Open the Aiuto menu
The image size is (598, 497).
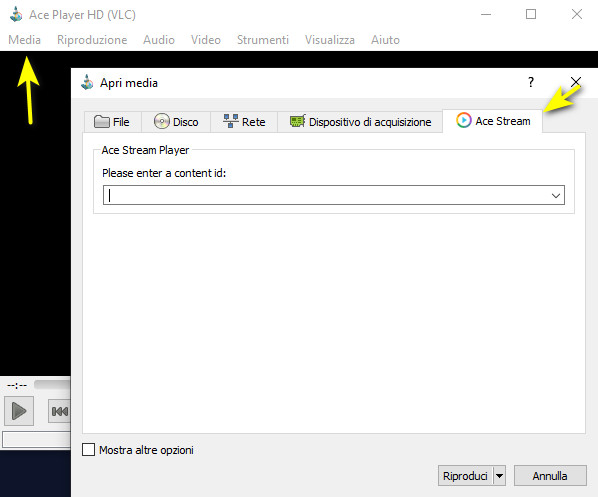tap(385, 40)
